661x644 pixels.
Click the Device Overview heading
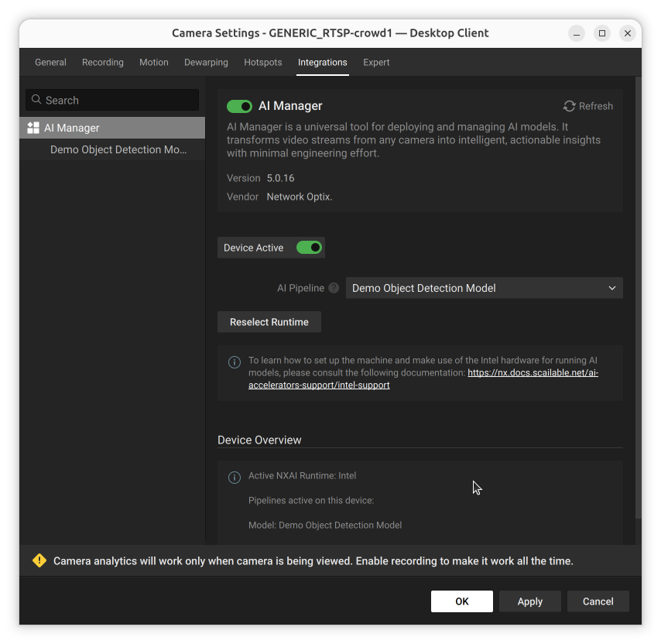tap(259, 440)
